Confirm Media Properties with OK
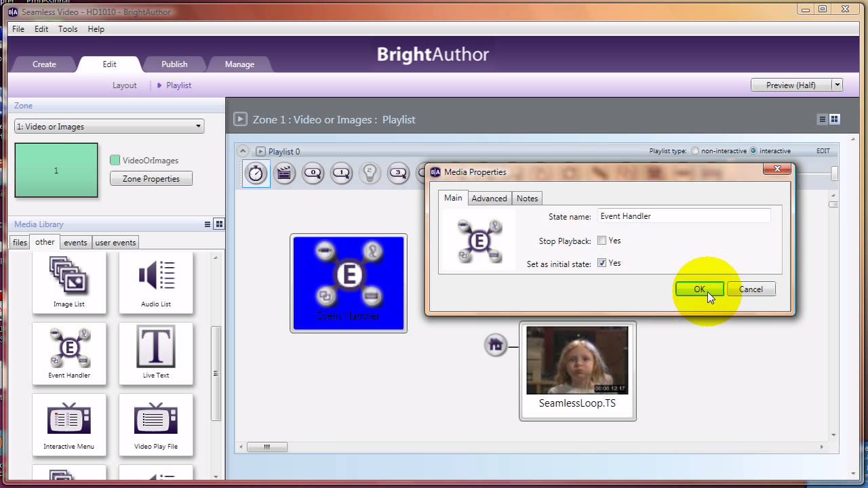Screen dimensions: 868x488 pyautogui.click(x=699, y=289)
